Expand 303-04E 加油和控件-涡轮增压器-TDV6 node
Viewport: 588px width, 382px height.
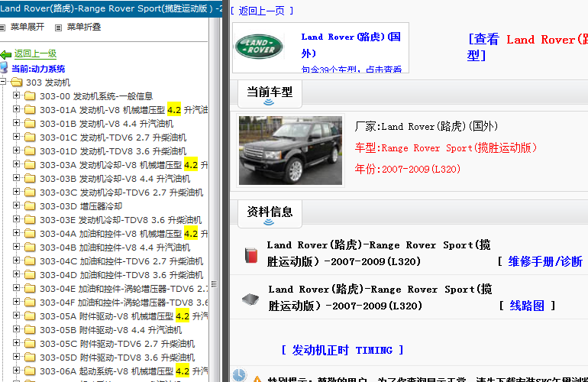pos(16,288)
